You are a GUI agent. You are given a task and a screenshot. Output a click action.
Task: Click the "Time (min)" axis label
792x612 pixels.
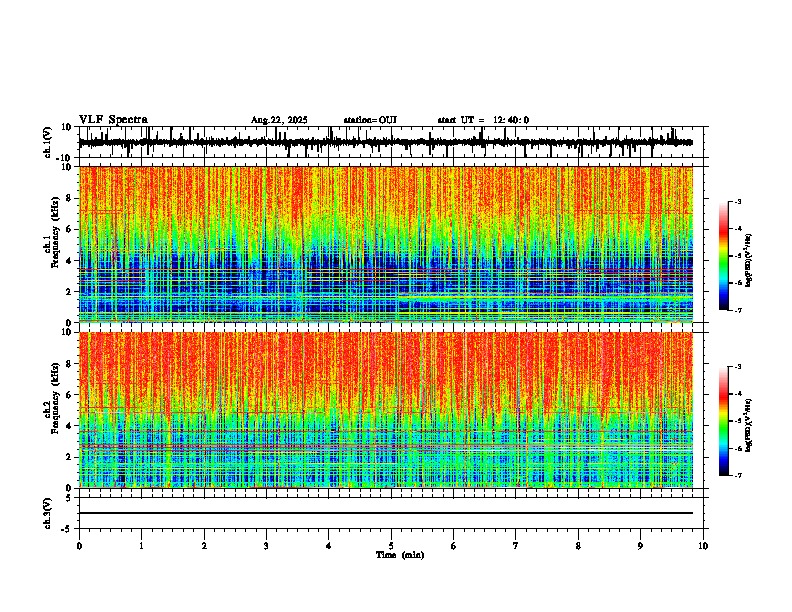coord(400,555)
